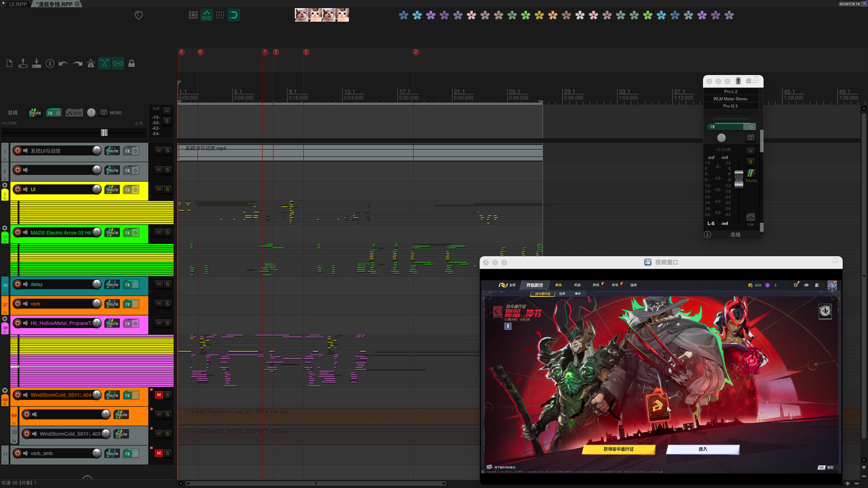Adjust the master volume fader handle
868x488 pixels.
tap(104, 133)
